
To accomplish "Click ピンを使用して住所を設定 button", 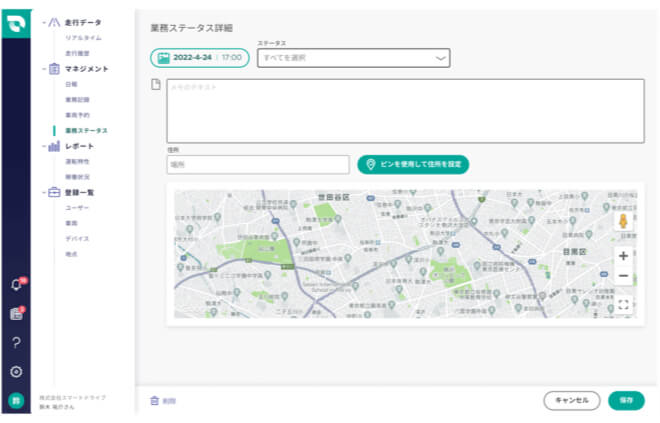I will pos(412,164).
